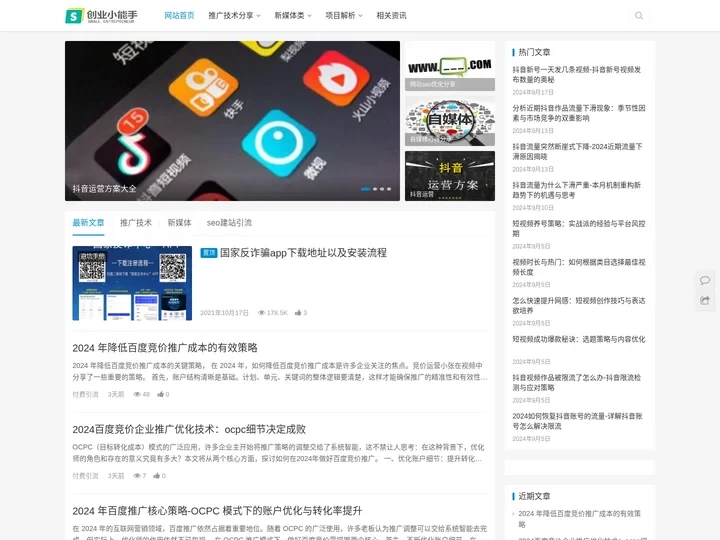720x540 pixels.
Task: Select the last carousel dot indicator
Action: tap(389, 189)
